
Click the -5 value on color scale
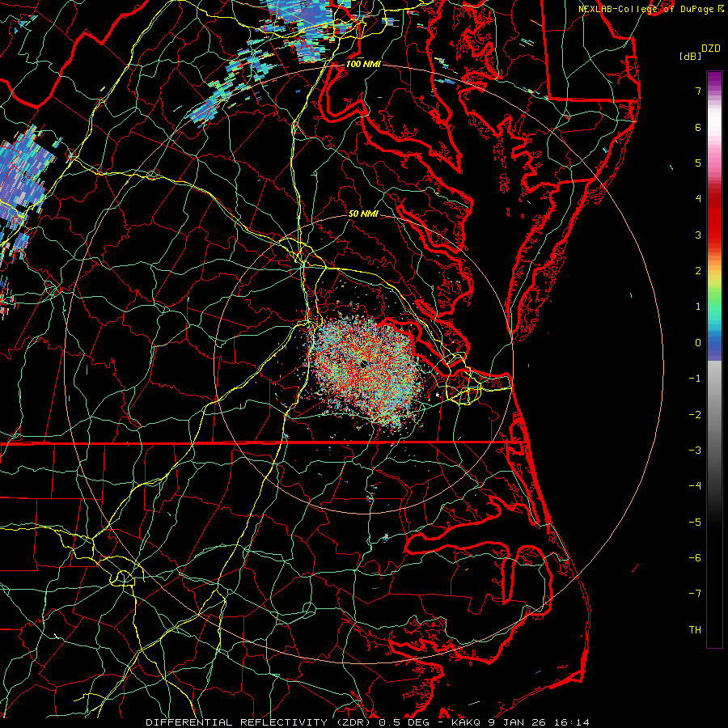click(695, 523)
